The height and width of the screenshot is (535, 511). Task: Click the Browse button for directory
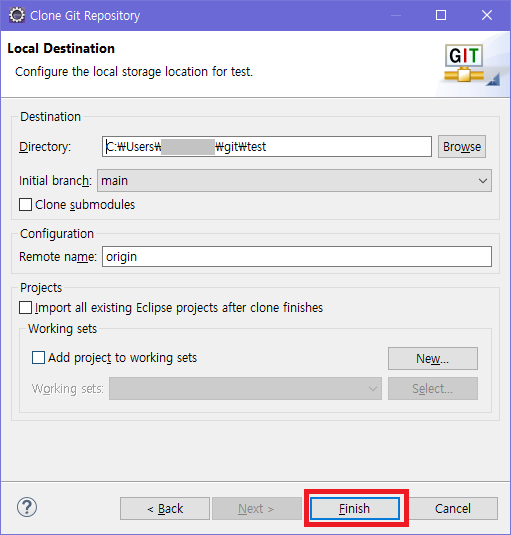[462, 147]
